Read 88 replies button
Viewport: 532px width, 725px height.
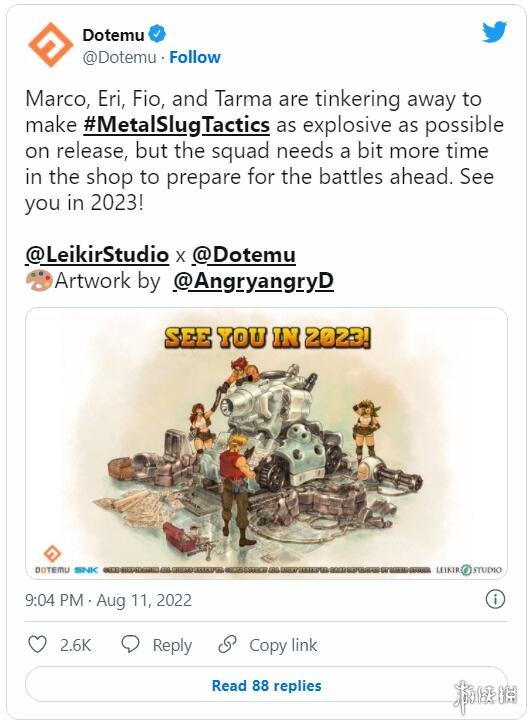coord(266,685)
